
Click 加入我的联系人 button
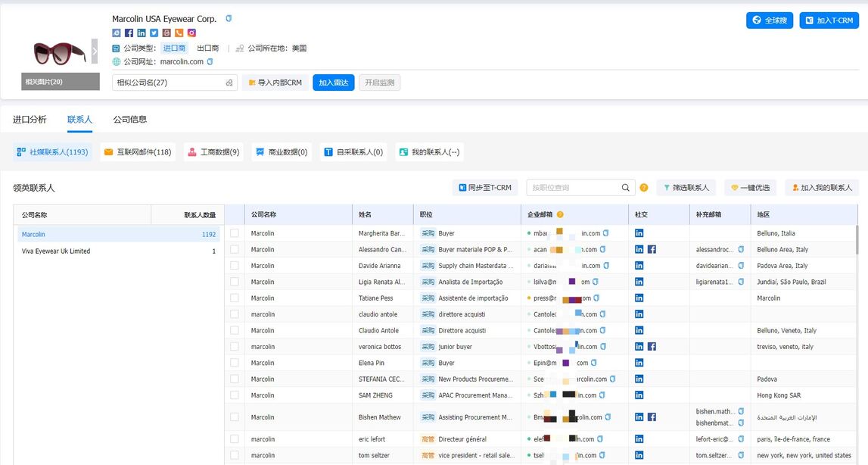822,188
